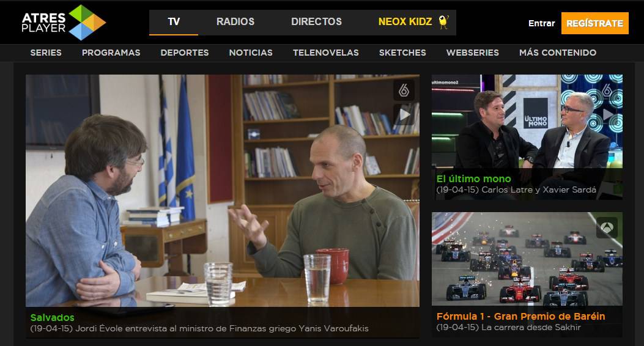Screen dimensions: 644x346
Task: Open the Directos tab
Action: point(316,22)
